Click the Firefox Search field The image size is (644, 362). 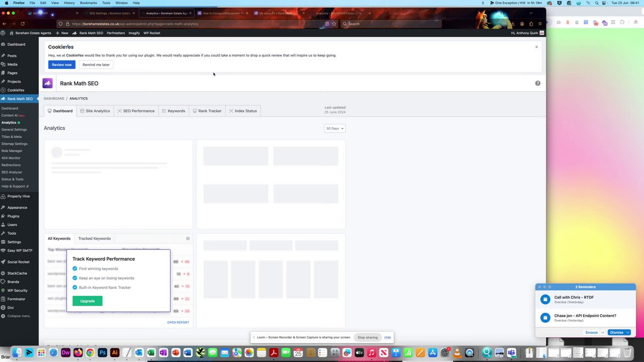[391, 24]
